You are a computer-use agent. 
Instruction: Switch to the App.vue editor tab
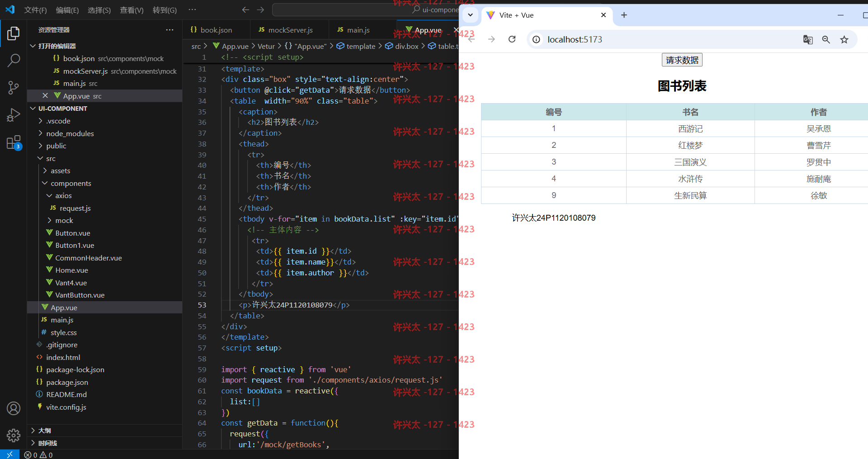(428, 30)
